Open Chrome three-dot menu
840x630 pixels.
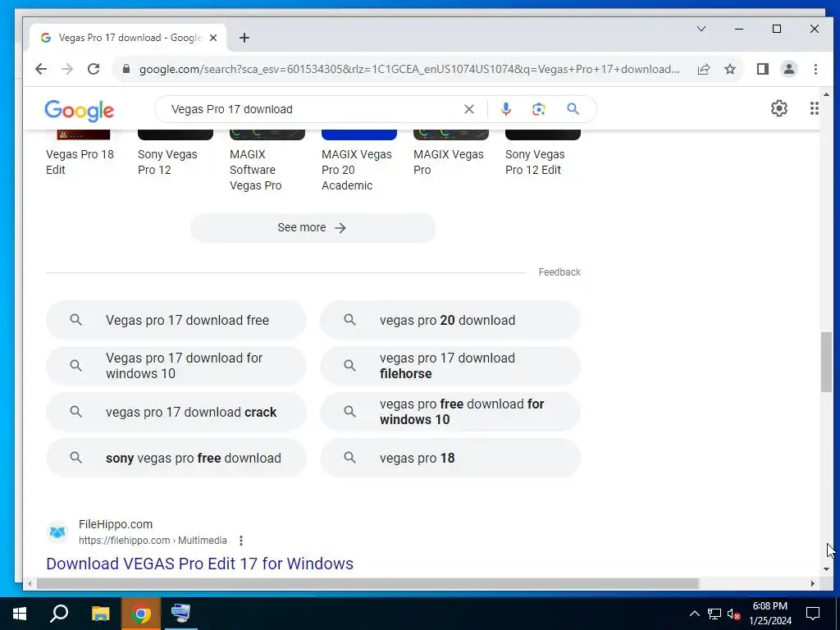815,69
